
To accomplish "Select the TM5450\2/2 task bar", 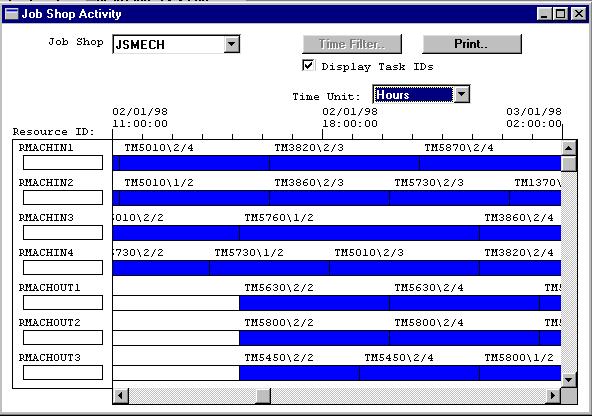I will pyautogui.click(x=299, y=373).
